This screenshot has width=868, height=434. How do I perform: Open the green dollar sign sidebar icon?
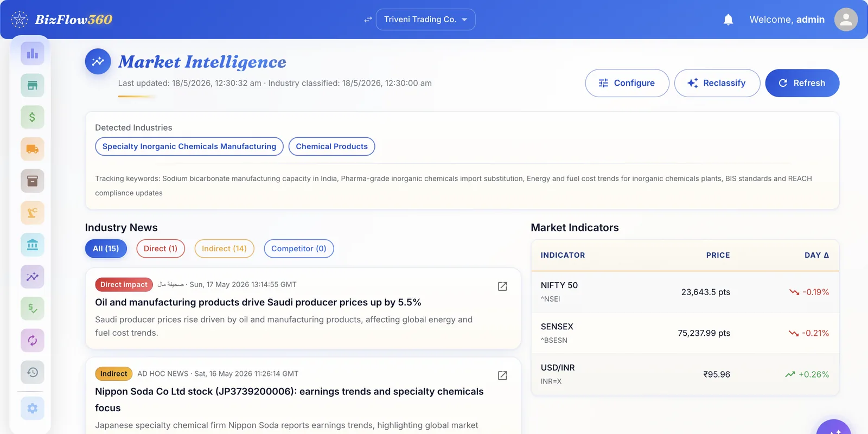[x=33, y=117]
